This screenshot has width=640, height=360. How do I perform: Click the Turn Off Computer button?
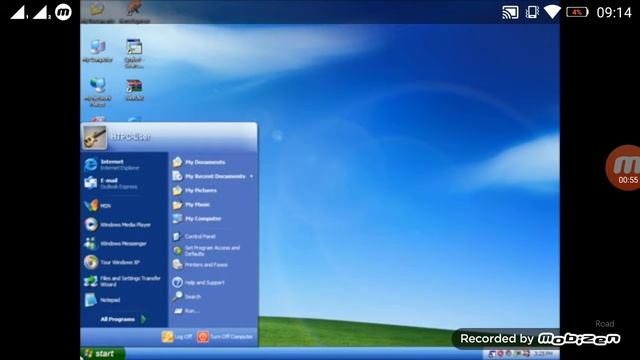225,337
